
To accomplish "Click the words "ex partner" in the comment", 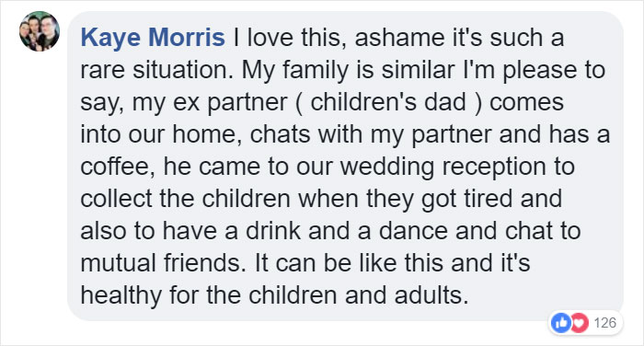I will (x=230, y=102).
